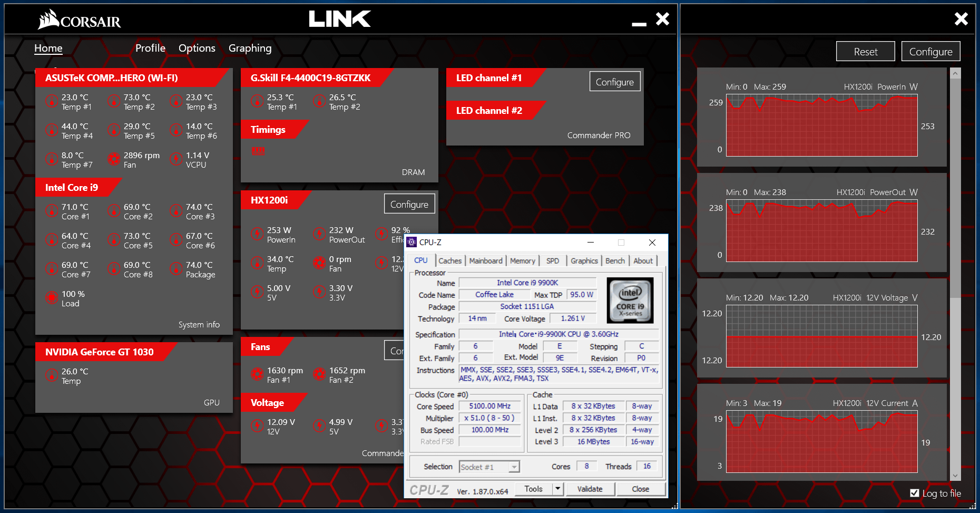Viewport: 980px width, 513px height.
Task: Select the Bench tab in CPU-Z
Action: tap(615, 260)
